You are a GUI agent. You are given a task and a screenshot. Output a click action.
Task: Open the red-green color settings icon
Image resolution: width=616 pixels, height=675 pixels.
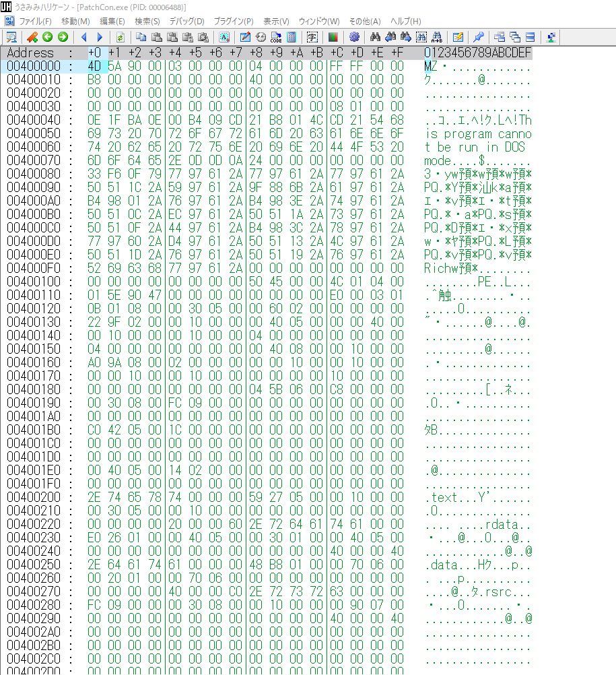click(x=333, y=38)
